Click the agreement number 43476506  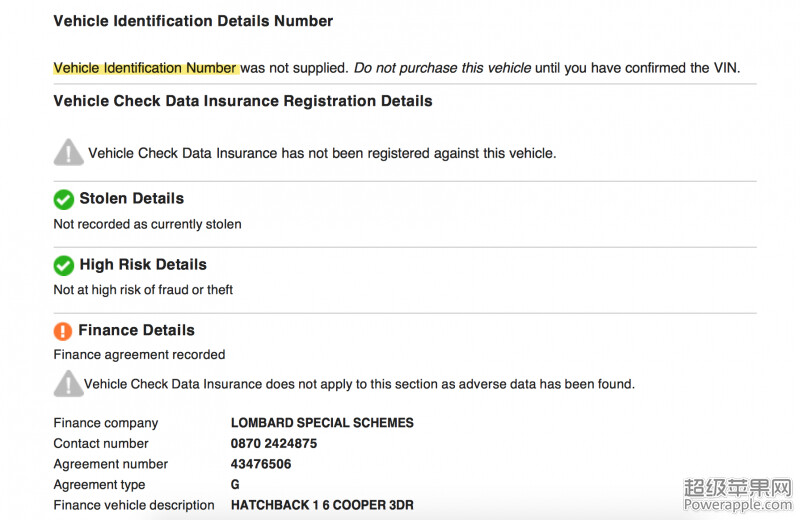point(261,464)
